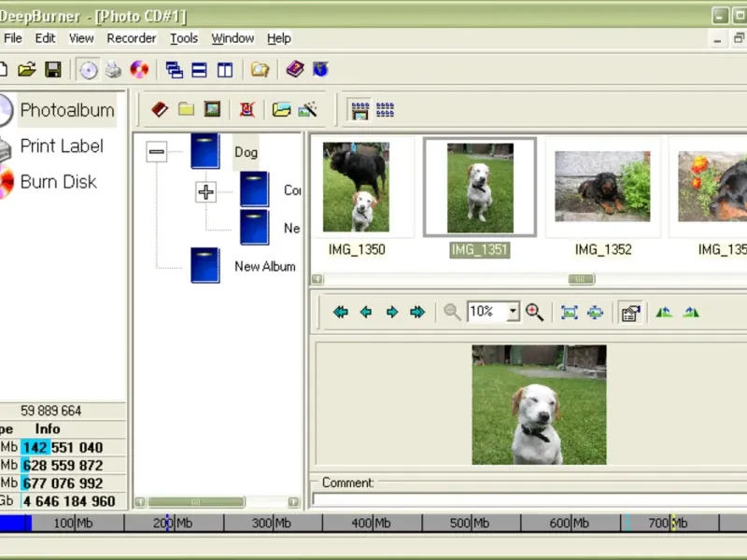Open the Tools menu

(x=184, y=38)
